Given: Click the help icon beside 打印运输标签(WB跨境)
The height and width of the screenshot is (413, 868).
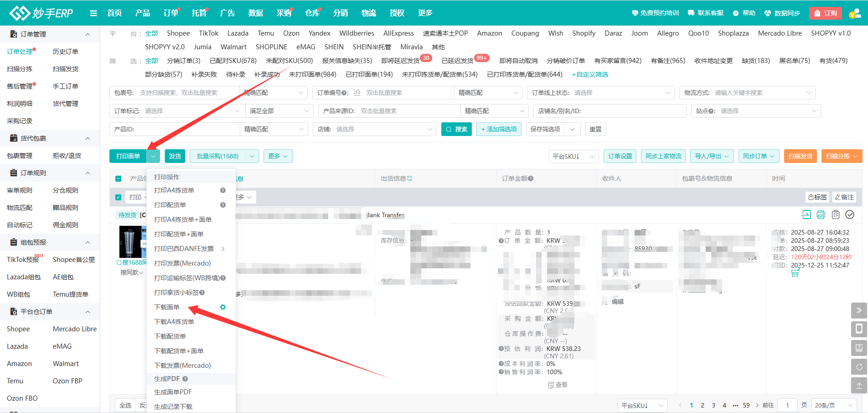Looking at the screenshot, I should click(223, 278).
